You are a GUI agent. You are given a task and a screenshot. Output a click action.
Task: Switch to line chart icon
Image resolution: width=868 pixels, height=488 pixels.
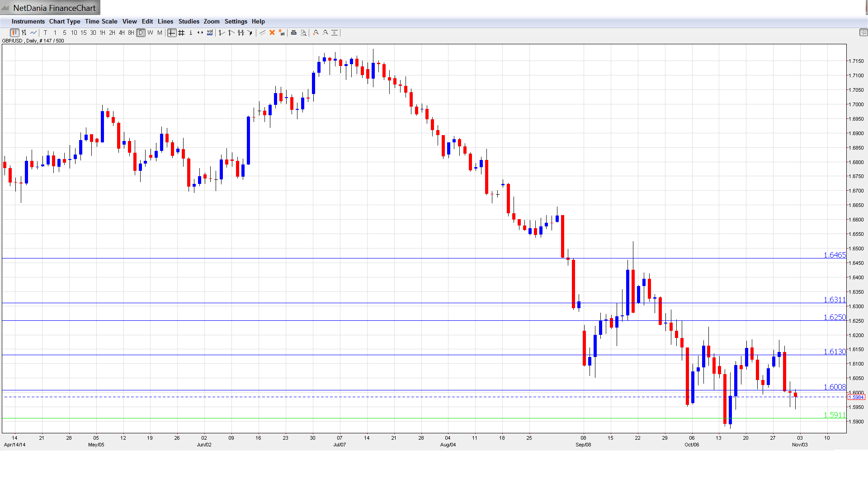(33, 33)
